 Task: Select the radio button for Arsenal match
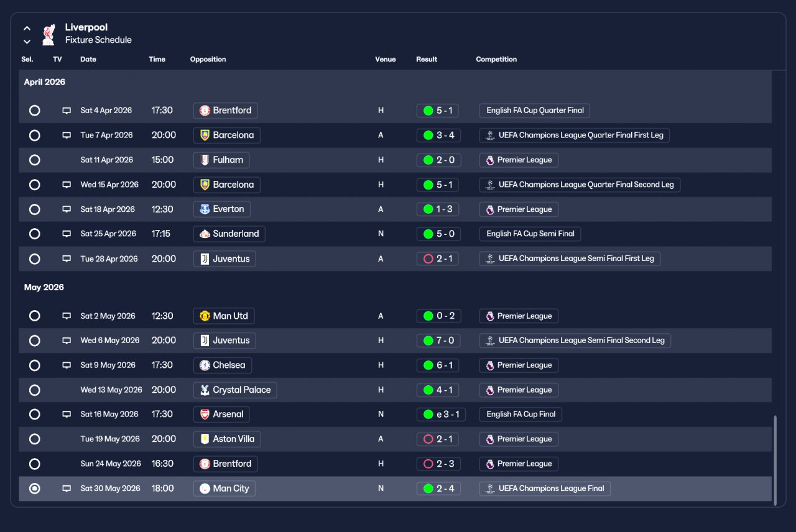[x=35, y=415]
